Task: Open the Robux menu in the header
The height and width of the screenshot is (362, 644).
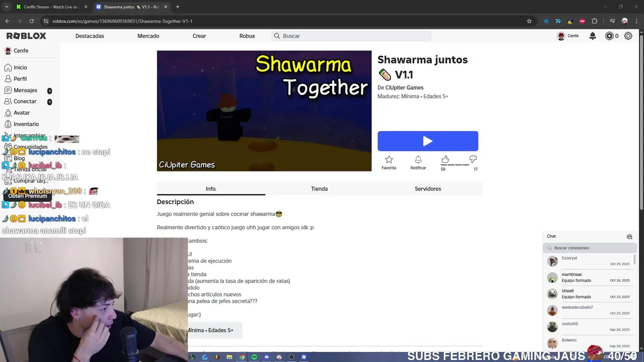Action: pos(247,36)
